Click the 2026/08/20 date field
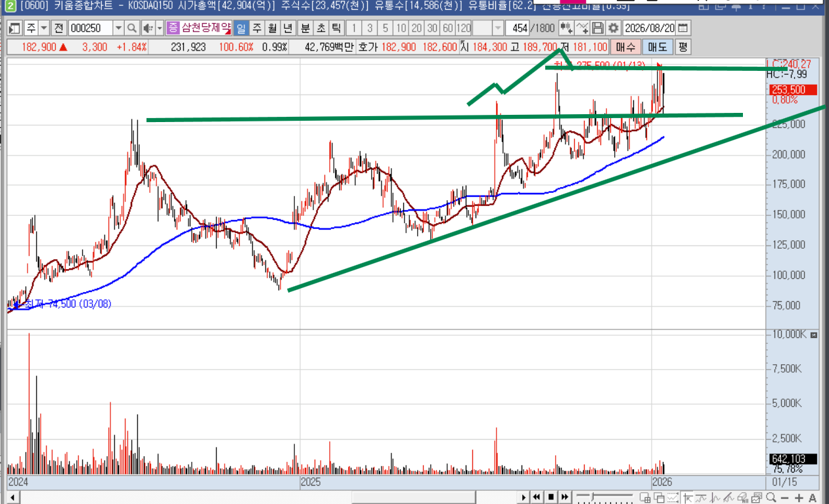 click(648, 28)
